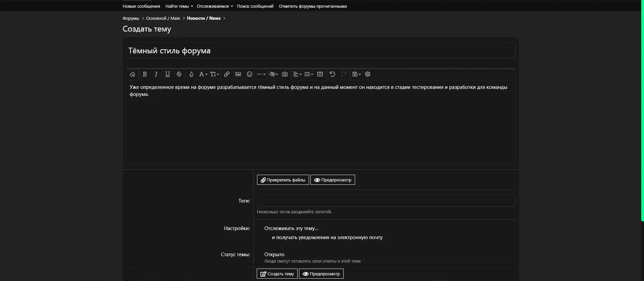The height and width of the screenshot is (281, 644).
Task: Open Поиск сообщений
Action: (255, 6)
